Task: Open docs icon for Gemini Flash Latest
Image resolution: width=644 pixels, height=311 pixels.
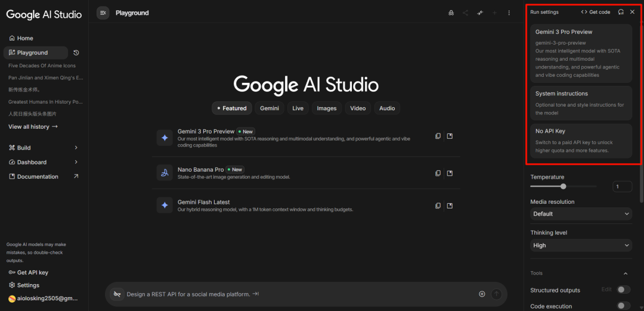Action: 450,206
